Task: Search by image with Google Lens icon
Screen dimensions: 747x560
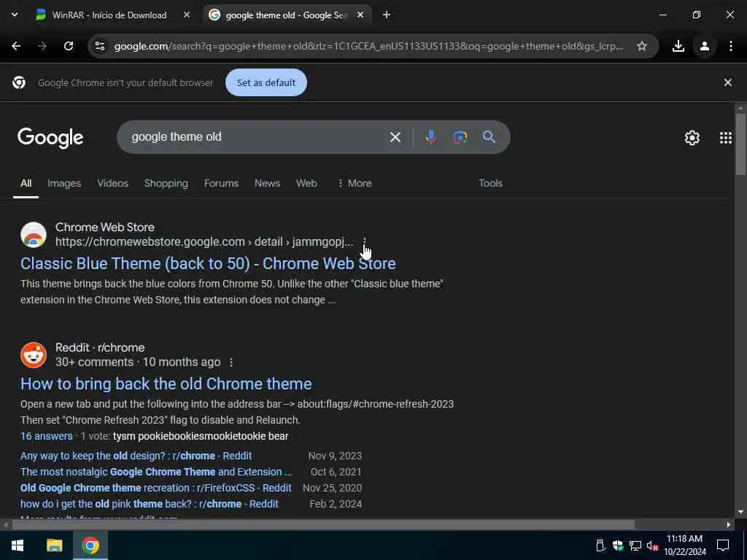Action: pyautogui.click(x=460, y=137)
